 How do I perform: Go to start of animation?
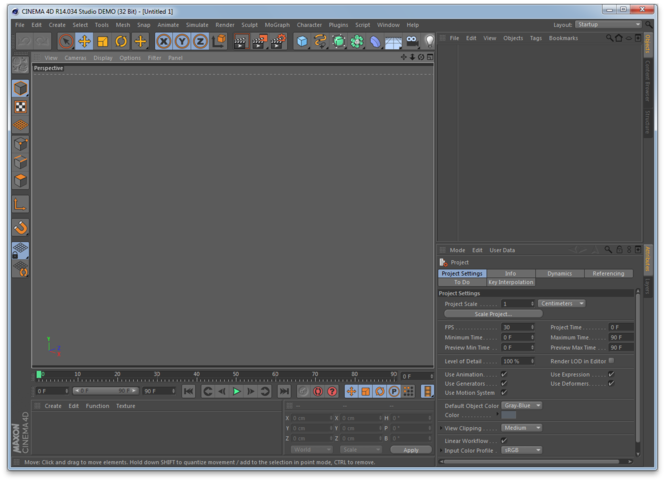click(x=188, y=391)
